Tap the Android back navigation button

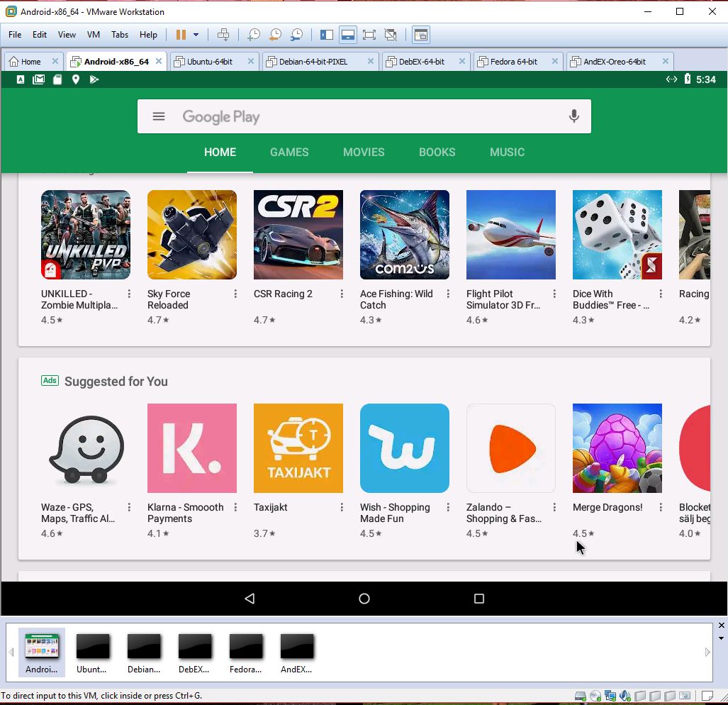coord(250,598)
